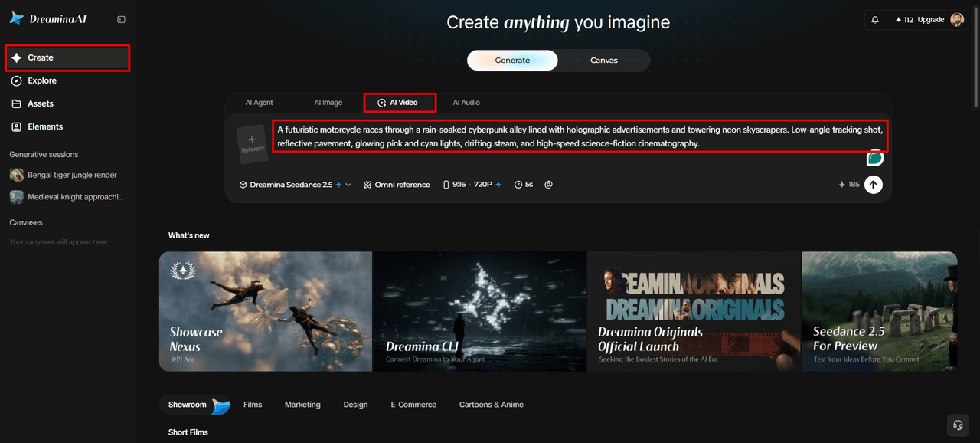Viewport: 980px width, 443px height.
Task: Click the Upgrade button
Action: tap(931, 20)
